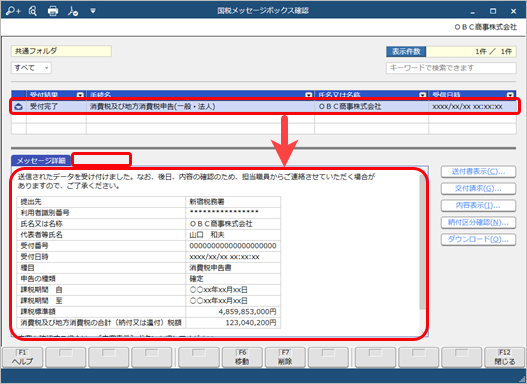Click the 消費税申告書 value in details

[210, 268]
